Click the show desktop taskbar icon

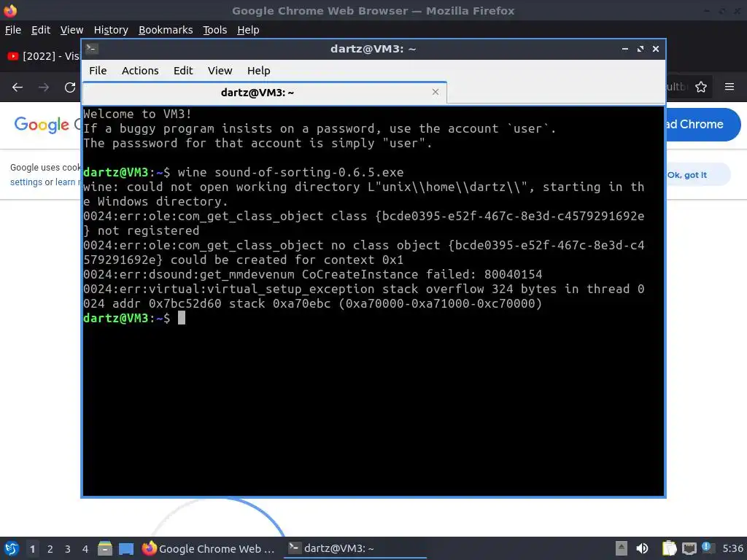pyautogui.click(x=126, y=548)
